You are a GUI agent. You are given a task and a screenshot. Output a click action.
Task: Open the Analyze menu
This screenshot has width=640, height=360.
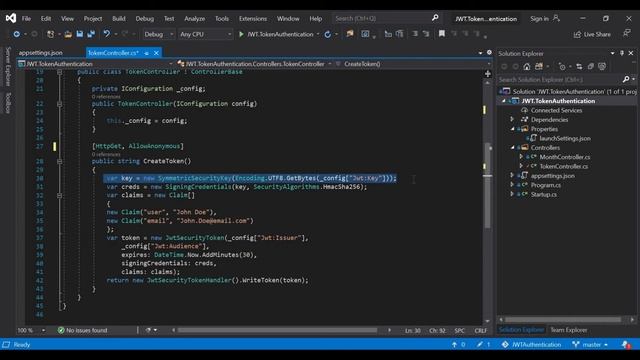[x=194, y=18]
